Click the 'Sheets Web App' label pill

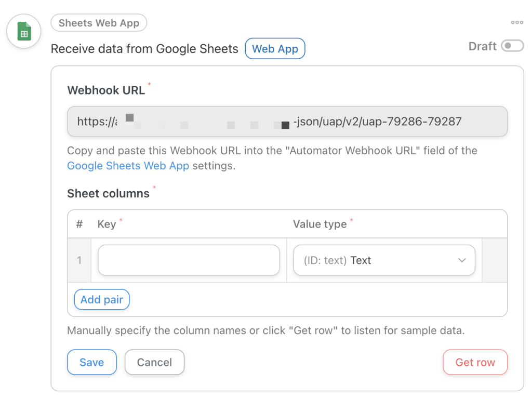[99, 23]
